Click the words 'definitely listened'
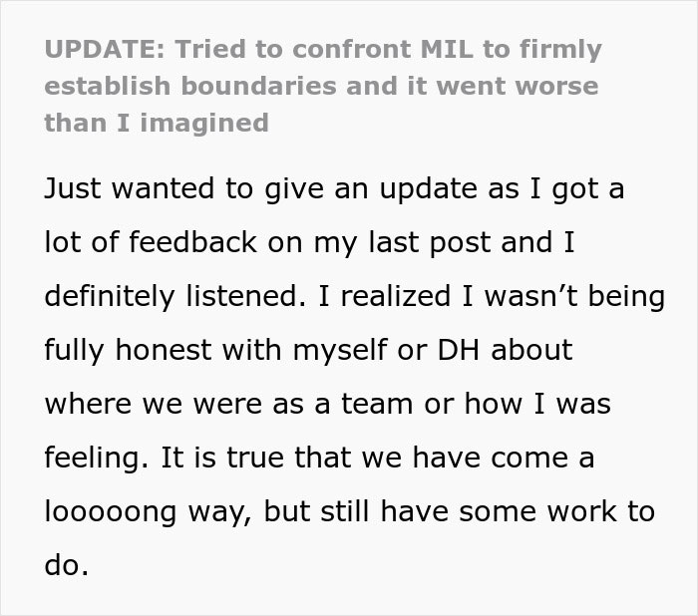The height and width of the screenshot is (616, 698). pos(175,297)
